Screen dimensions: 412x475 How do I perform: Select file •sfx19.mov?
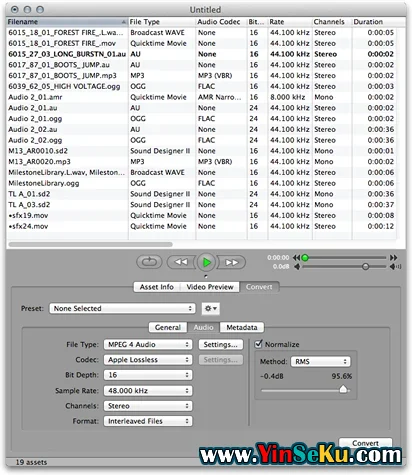point(28,215)
